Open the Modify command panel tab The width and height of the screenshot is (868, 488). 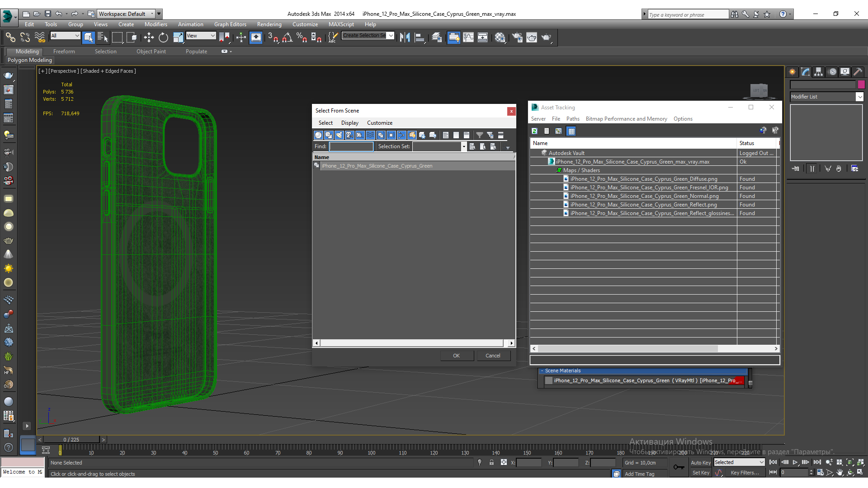[x=806, y=72]
